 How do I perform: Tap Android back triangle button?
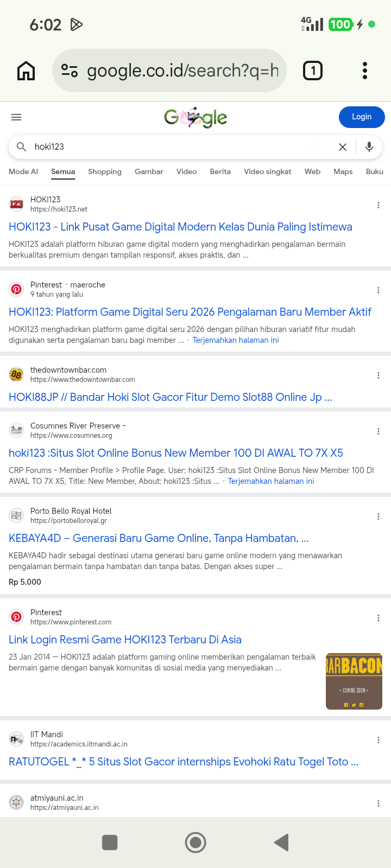[281, 843]
